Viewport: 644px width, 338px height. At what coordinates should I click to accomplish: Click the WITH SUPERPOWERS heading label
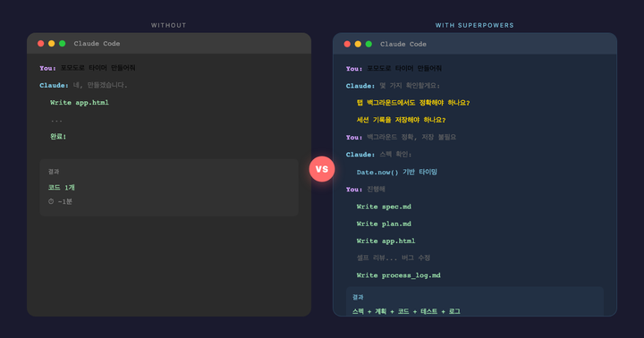coord(474,25)
